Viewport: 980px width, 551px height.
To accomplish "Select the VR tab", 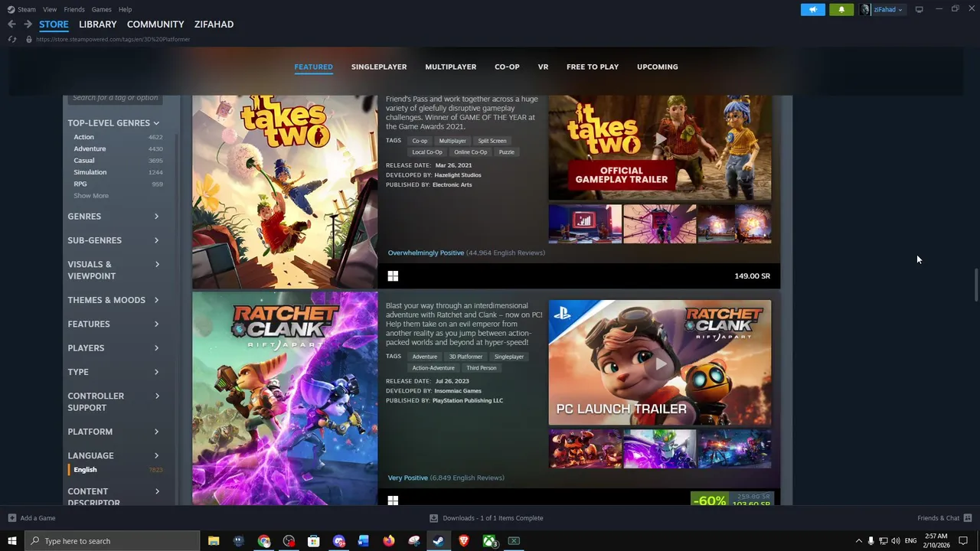I will 543,67.
